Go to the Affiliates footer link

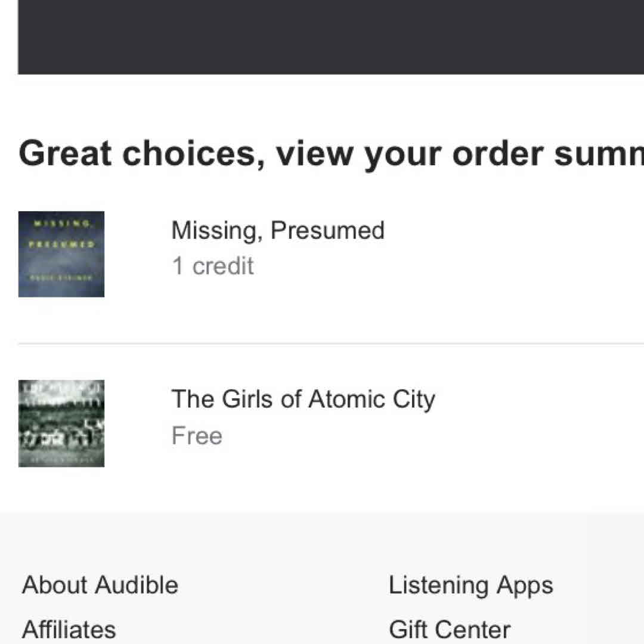pyautogui.click(x=69, y=629)
